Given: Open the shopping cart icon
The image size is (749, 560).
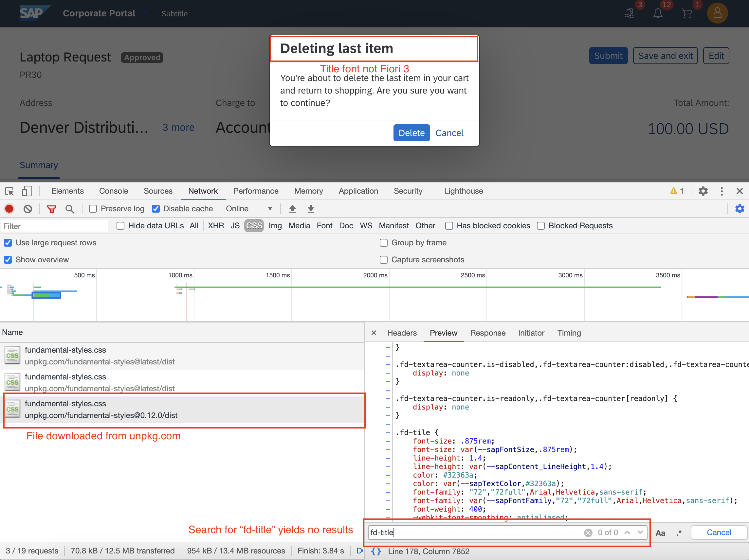Looking at the screenshot, I should [687, 13].
